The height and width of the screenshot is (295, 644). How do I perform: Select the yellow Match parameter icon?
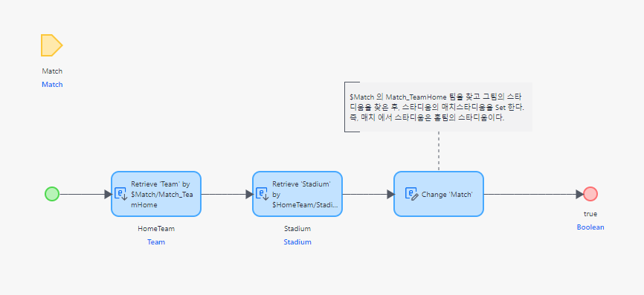(x=51, y=45)
